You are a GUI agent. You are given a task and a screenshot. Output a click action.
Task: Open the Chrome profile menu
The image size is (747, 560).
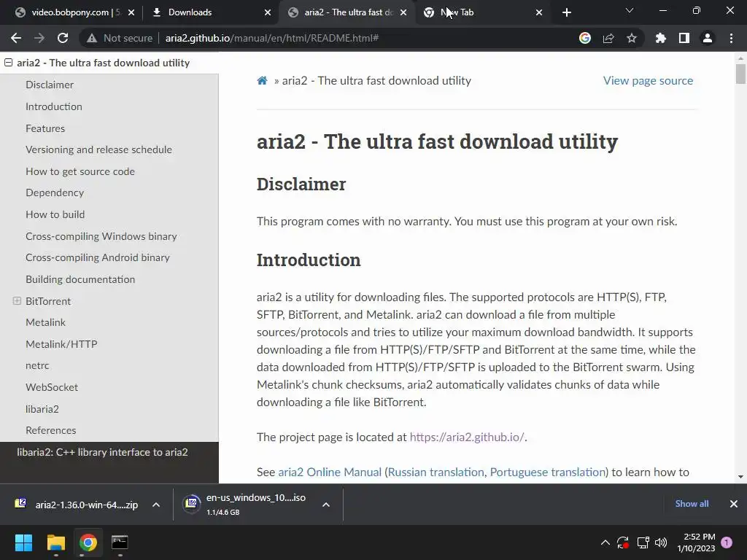click(708, 38)
